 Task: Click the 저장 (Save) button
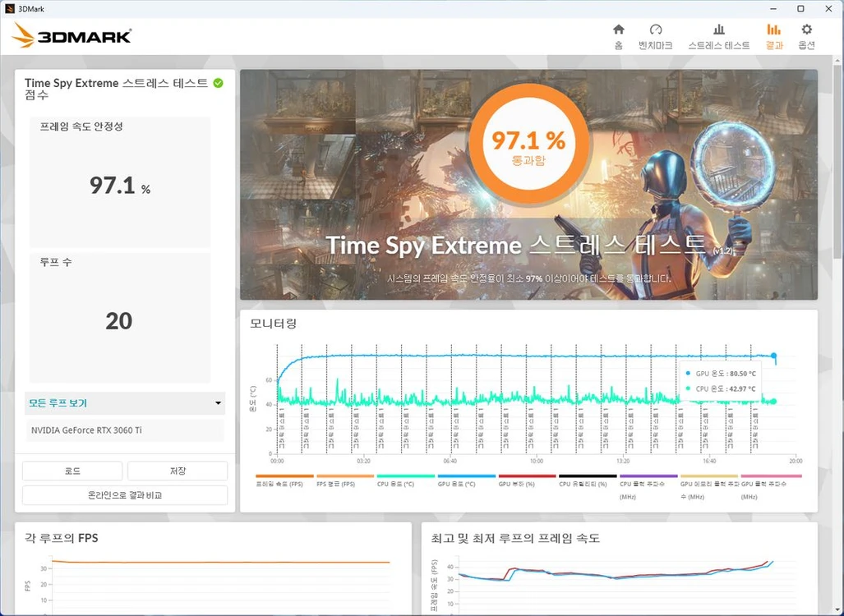[178, 471]
